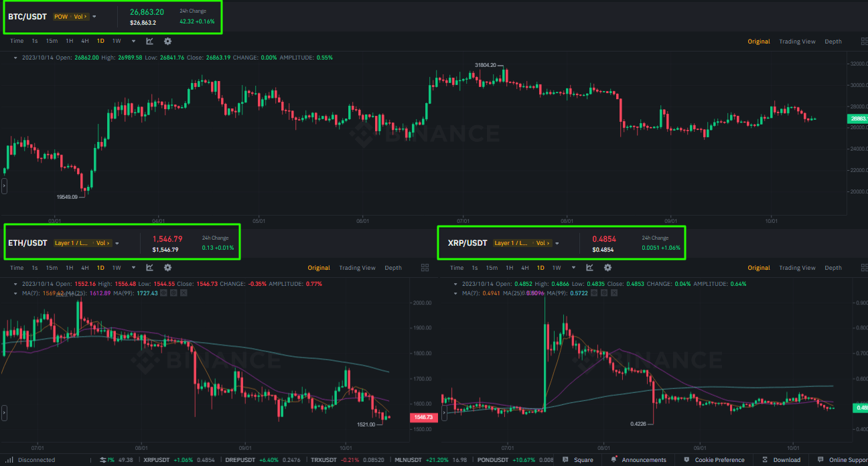Image resolution: width=868 pixels, height=466 pixels.
Task: Open technical indicators on ETH/USDT chart
Action: [150, 267]
